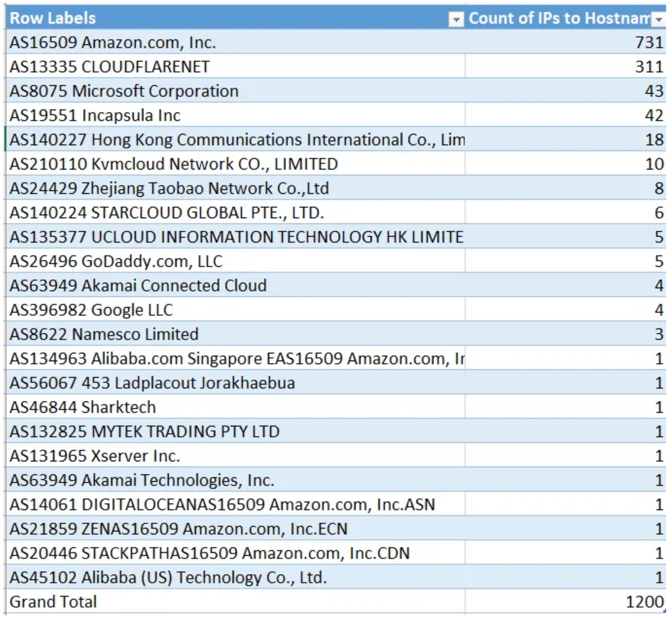Click the Kvmcloud Network CO., LIMITED cell
This screenshot has height=620, width=672.
pos(174,164)
